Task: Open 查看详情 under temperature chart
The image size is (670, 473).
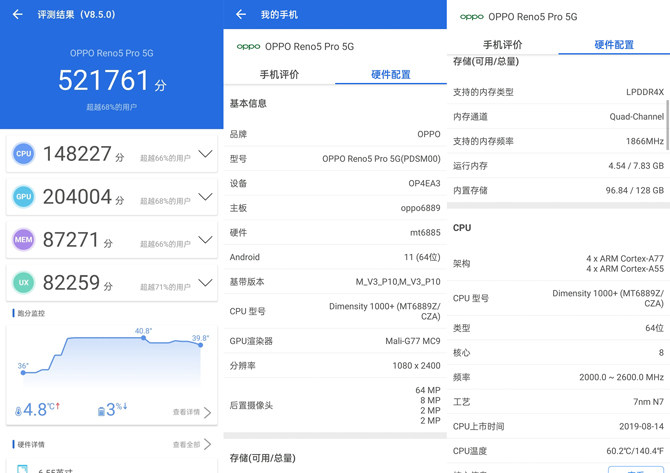Action: (192, 412)
